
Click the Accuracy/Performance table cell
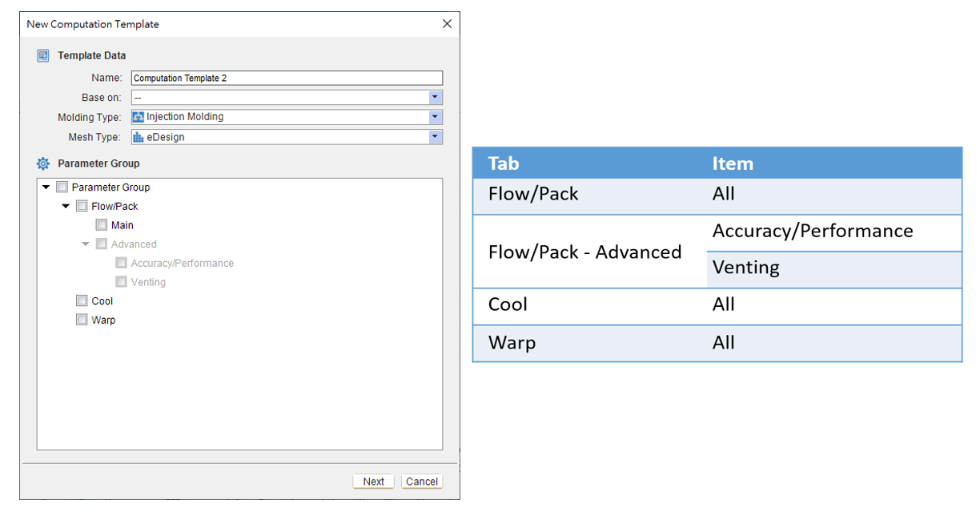834,233
